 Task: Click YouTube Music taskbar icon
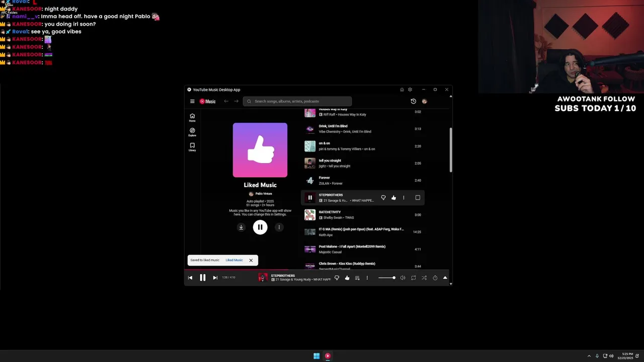328,356
